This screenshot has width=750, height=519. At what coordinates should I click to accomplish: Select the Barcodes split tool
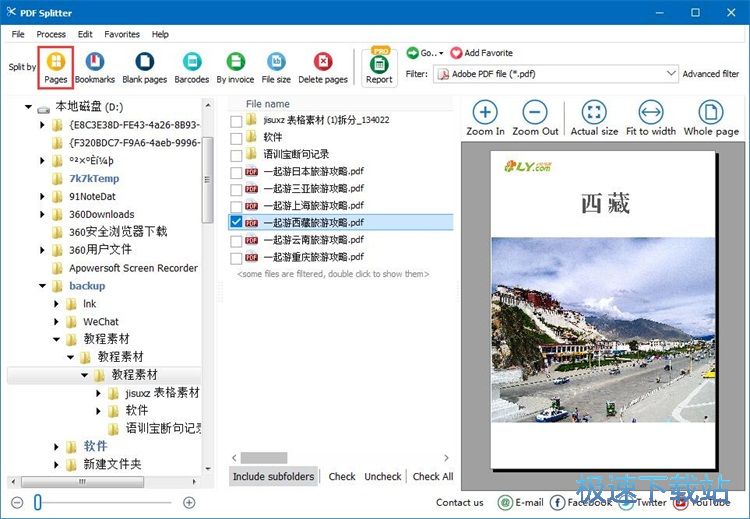[x=191, y=62]
